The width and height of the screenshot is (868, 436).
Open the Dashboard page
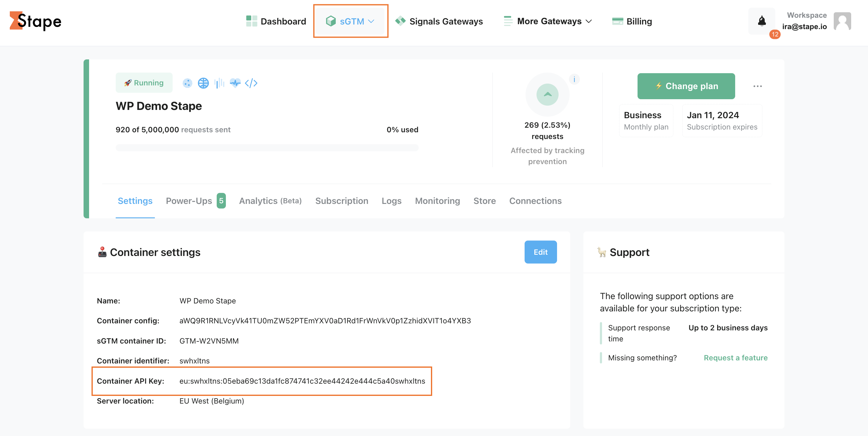276,21
